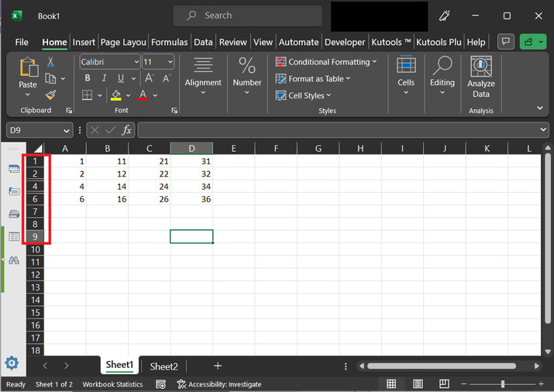This screenshot has width=554, height=392.
Task: Open the Name Box dropdown arrow
Action: [67, 130]
